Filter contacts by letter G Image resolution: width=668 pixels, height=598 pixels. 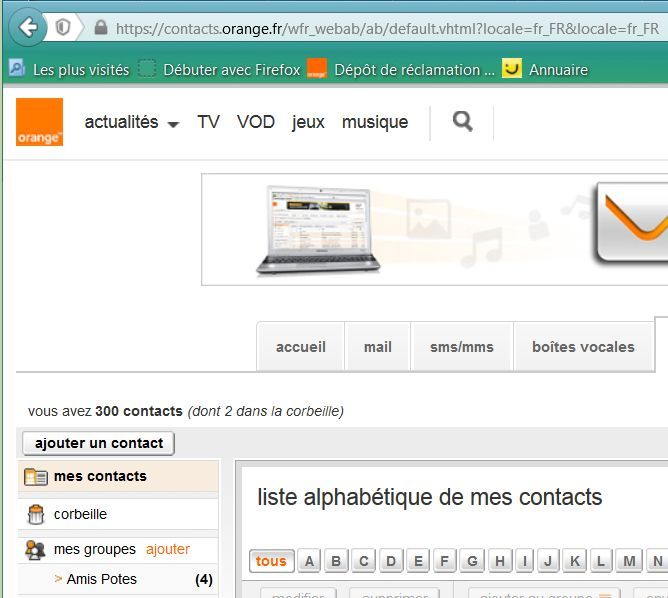pyautogui.click(x=472, y=561)
